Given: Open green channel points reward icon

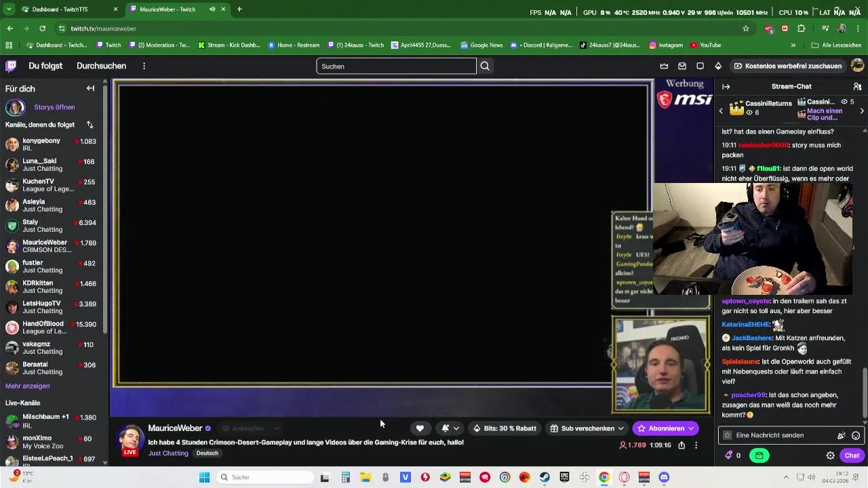Looking at the screenshot, I should tap(759, 455).
